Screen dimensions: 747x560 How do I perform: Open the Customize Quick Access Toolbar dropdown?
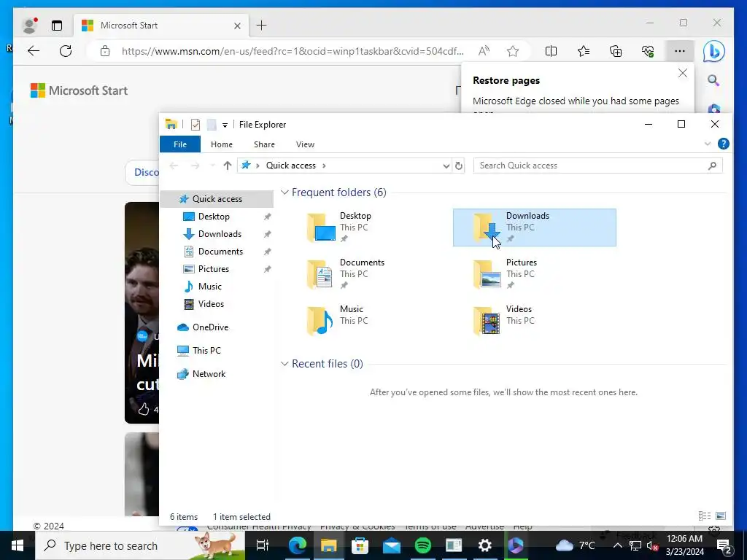(225, 125)
